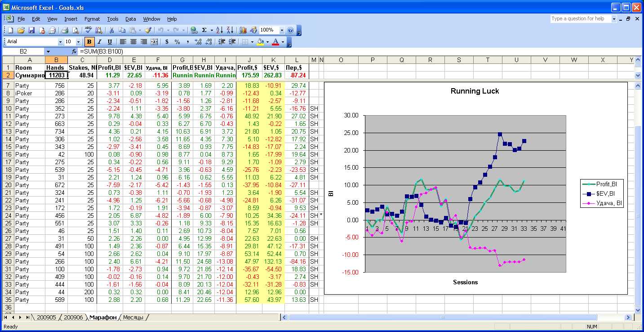Open the Name Box dropdown showing B2
Screen dimensions: 644x332
[48, 52]
